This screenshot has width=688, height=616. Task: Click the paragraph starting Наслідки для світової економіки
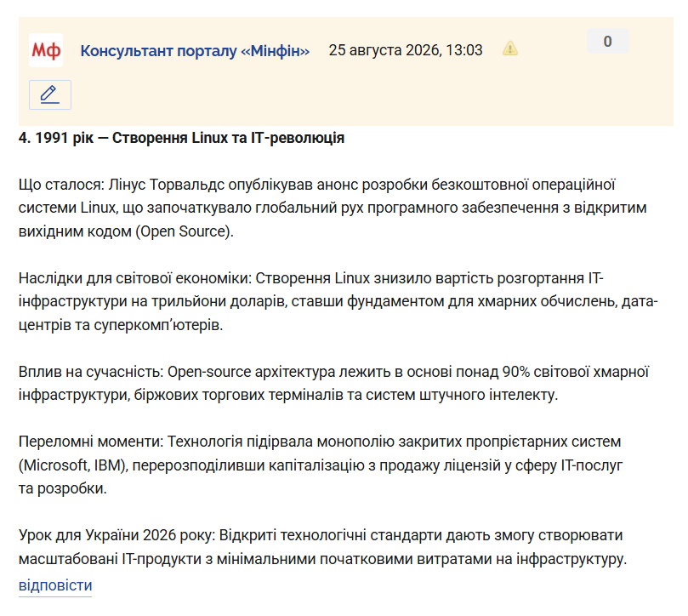click(338, 302)
